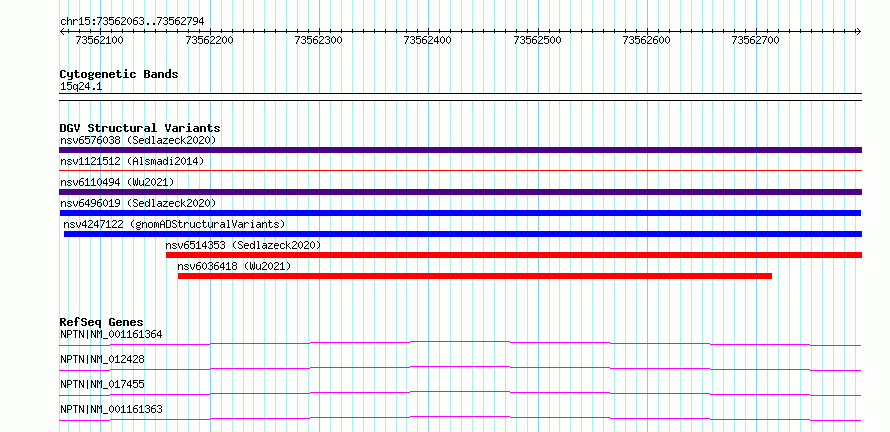
Task: Click ruler position 73562700
Action: click(x=755, y=40)
